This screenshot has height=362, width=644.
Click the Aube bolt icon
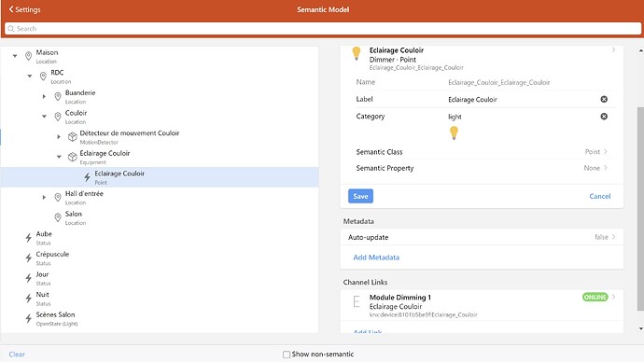(28, 238)
